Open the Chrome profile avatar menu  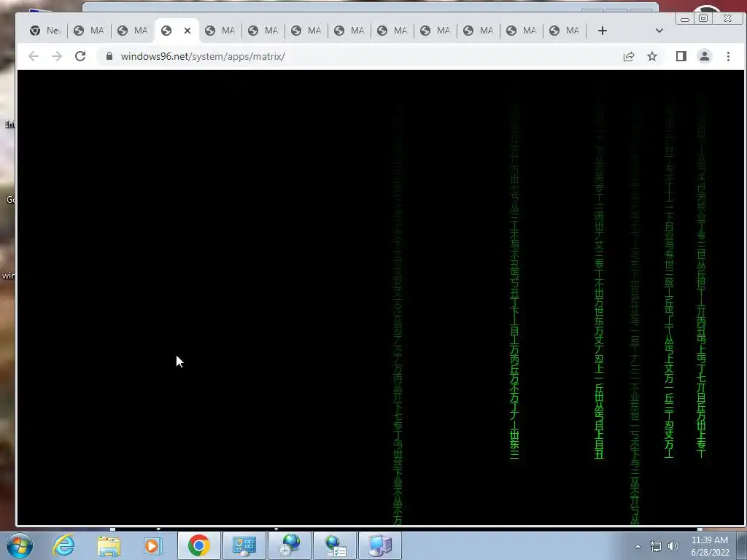coord(705,56)
